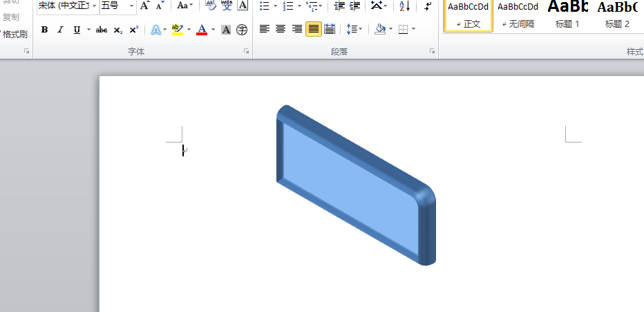Align text left
Screen dimensions: 644x312
pos(265,29)
